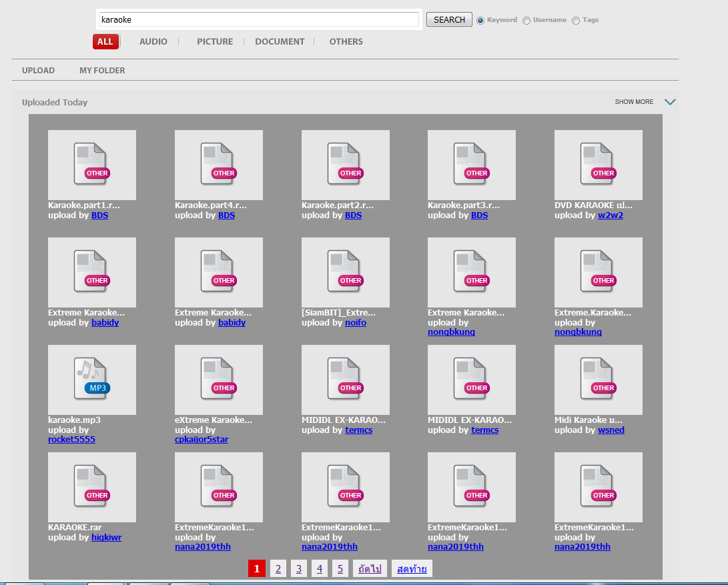
Task: Select the Keyword radio button
Action: click(480, 20)
